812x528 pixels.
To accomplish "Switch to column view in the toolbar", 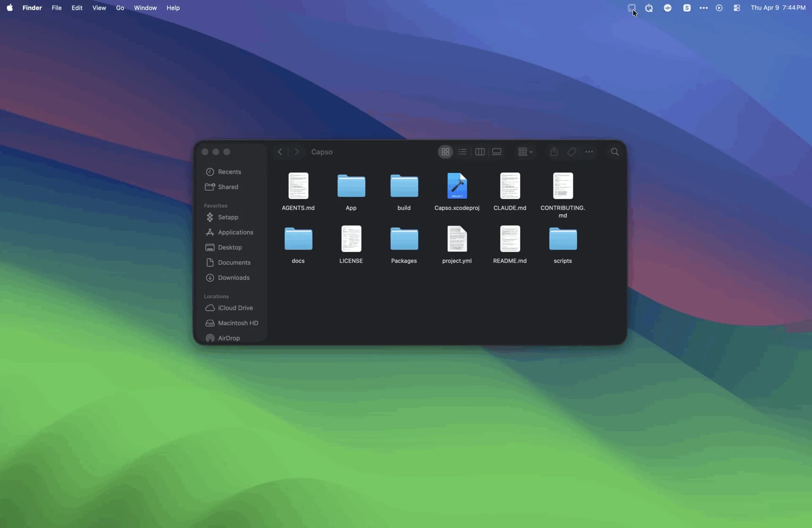I will [480, 151].
